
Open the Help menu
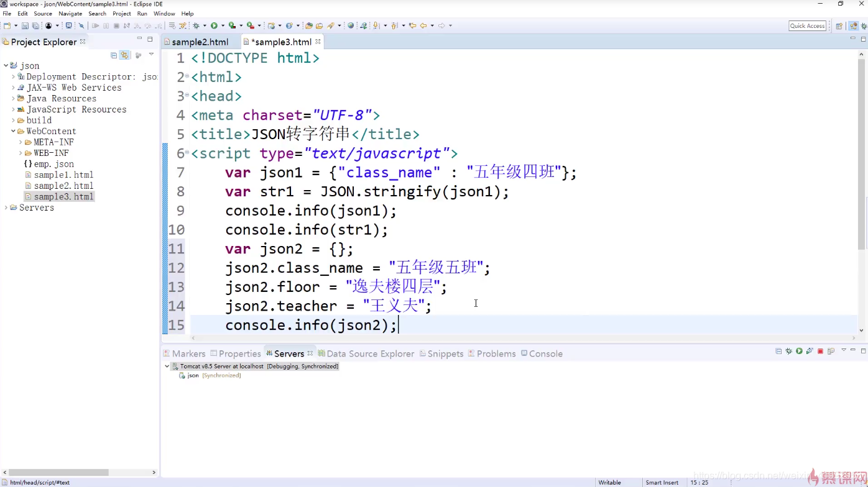[187, 14]
